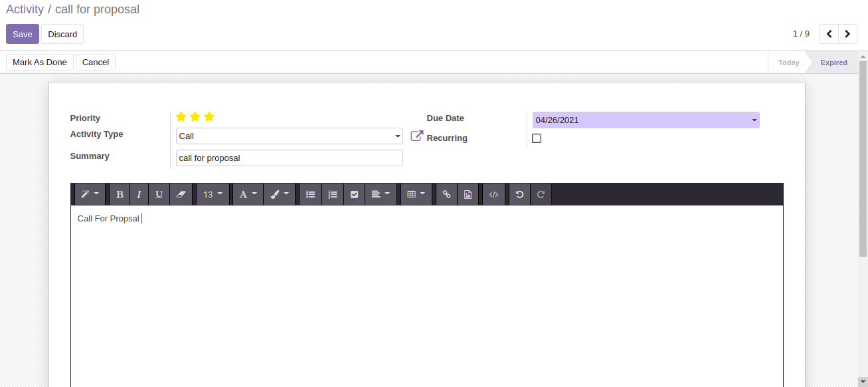This screenshot has height=387, width=868.
Task: Click the Cancel button
Action: pos(96,62)
